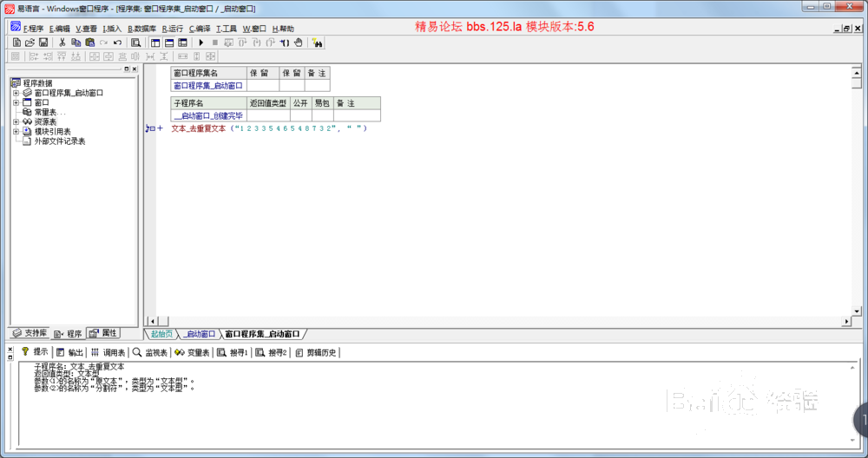
Task: Click the horizontal scrollbar's right arrow
Action: click(845, 322)
